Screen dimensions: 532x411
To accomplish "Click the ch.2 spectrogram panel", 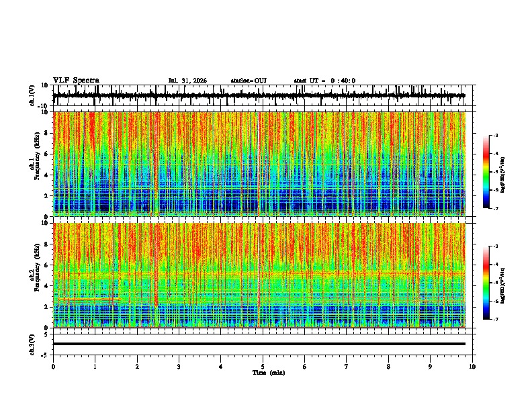I will click(259, 275).
